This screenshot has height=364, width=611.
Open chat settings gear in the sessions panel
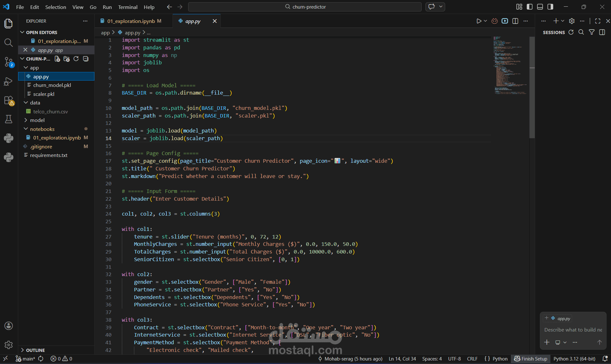572,21
